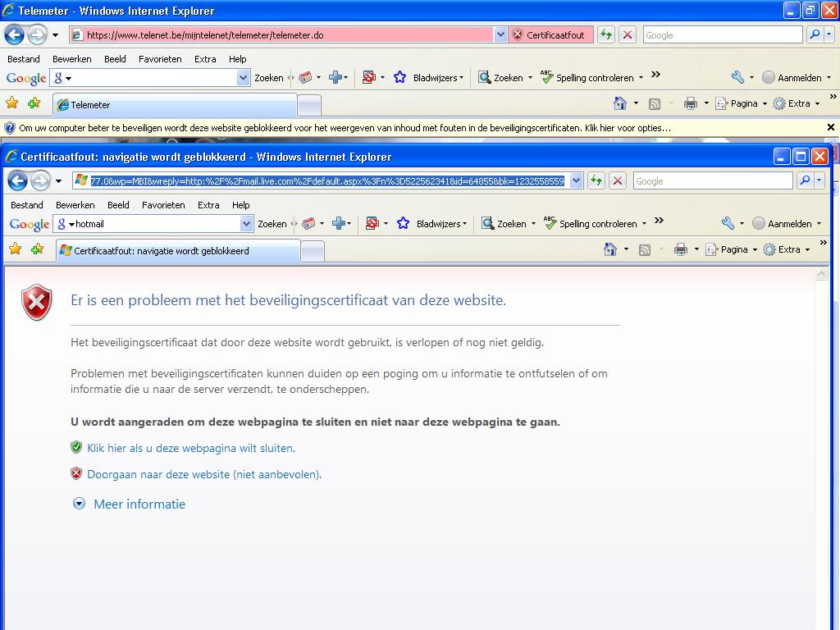The image size is (840, 630).
Task: Click Aanmelden in Certificaatfout window
Action: pos(783,224)
